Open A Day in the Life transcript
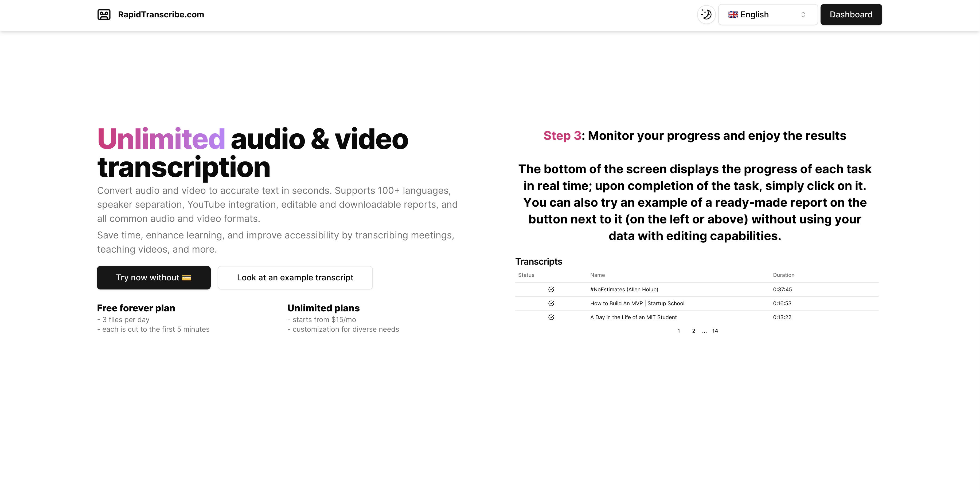The height and width of the screenshot is (491, 980). pyautogui.click(x=633, y=317)
